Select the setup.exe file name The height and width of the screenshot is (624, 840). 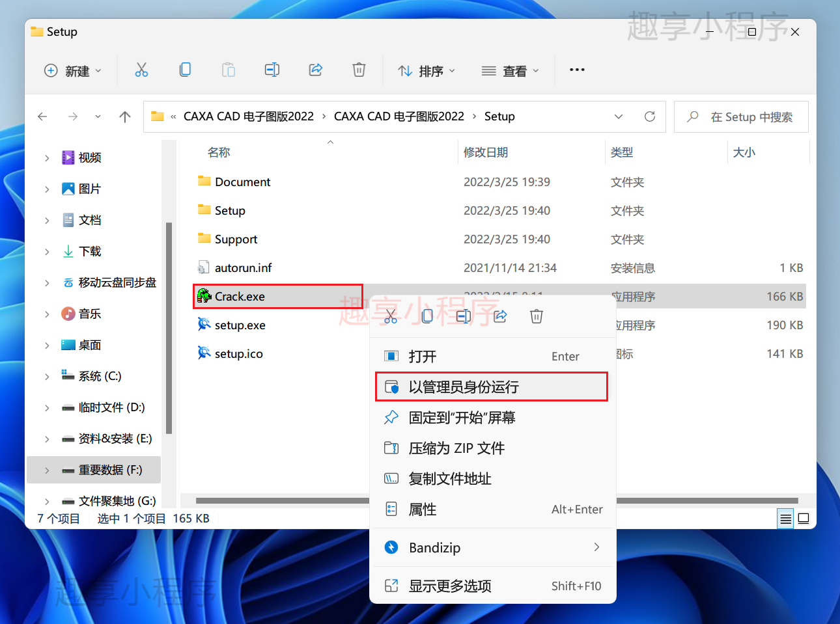coord(240,325)
